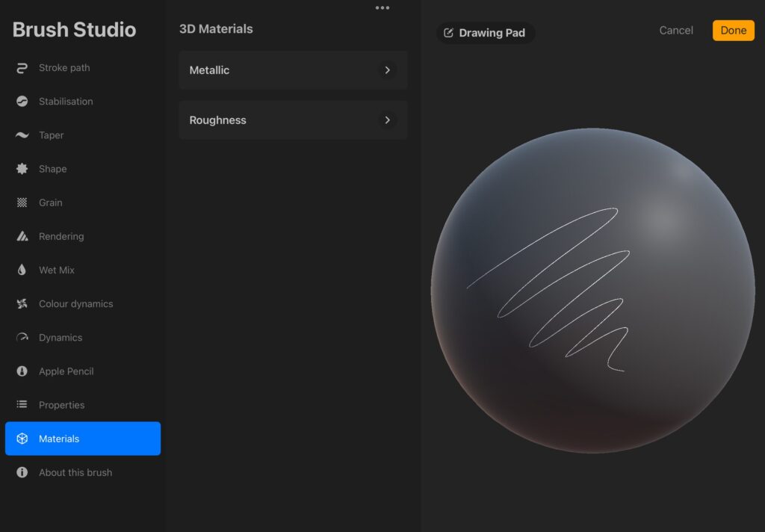
Task: Click the Rendering icon
Action: [x=22, y=236]
